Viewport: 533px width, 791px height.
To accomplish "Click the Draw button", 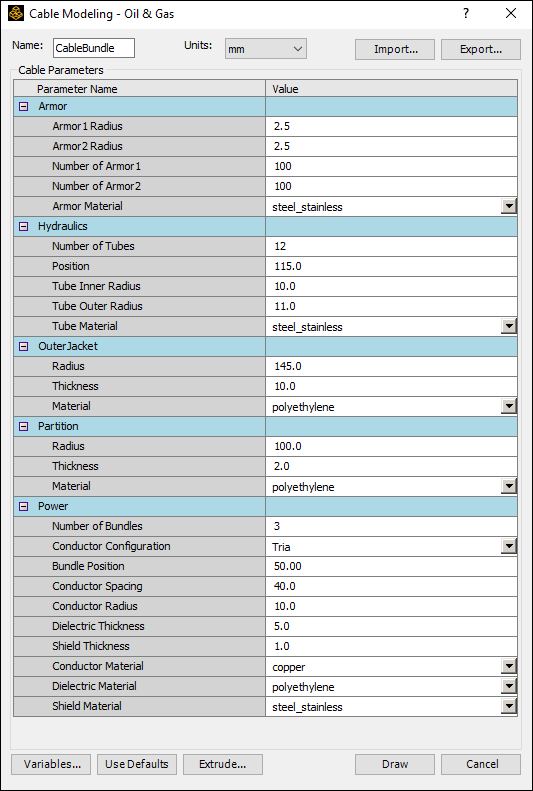I will 395,764.
